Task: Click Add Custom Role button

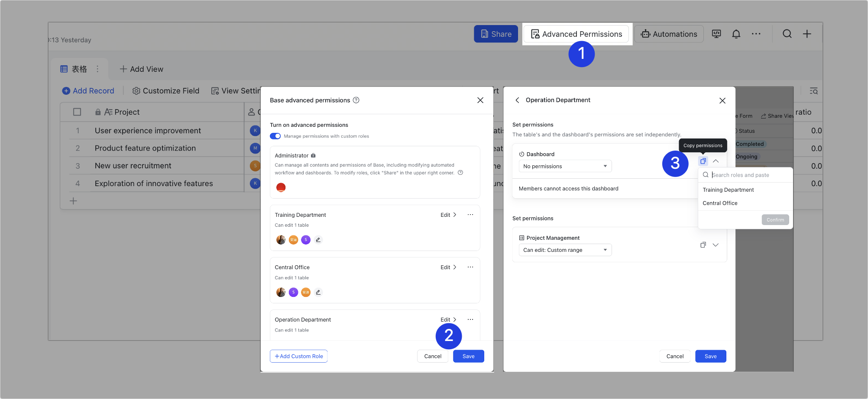Action: 298,356
